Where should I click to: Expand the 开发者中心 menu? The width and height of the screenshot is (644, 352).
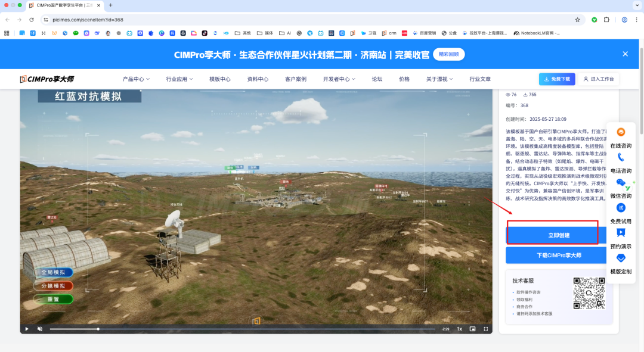coord(339,79)
